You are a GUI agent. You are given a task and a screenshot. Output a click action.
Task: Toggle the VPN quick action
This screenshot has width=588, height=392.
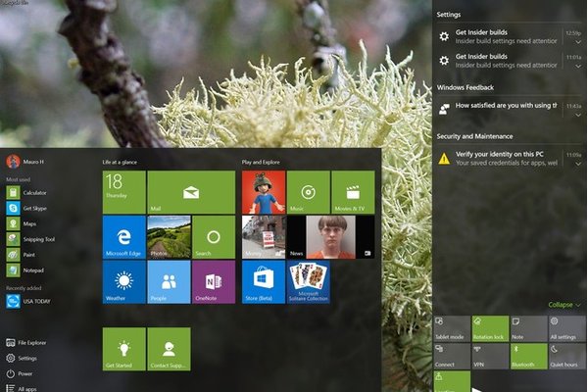coord(490,357)
